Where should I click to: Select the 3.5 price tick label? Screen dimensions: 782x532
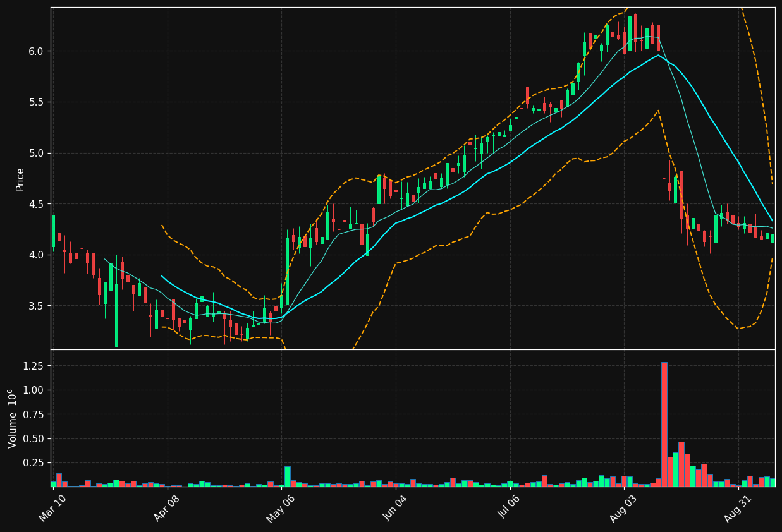tap(37, 306)
